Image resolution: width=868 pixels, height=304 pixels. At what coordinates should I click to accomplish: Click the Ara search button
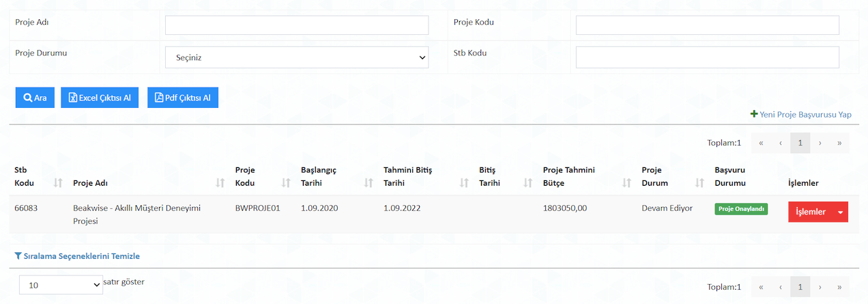(35, 98)
